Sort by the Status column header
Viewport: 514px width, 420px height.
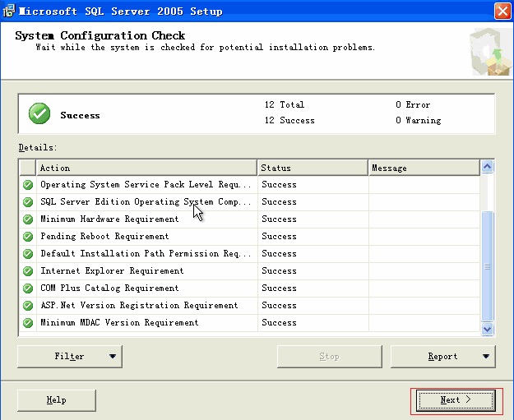click(313, 168)
